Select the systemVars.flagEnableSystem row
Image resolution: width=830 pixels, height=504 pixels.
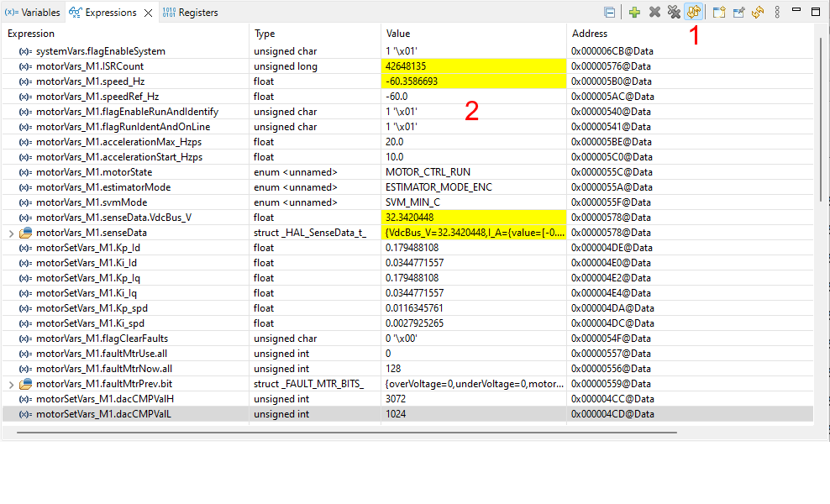pyautogui.click(x=101, y=51)
